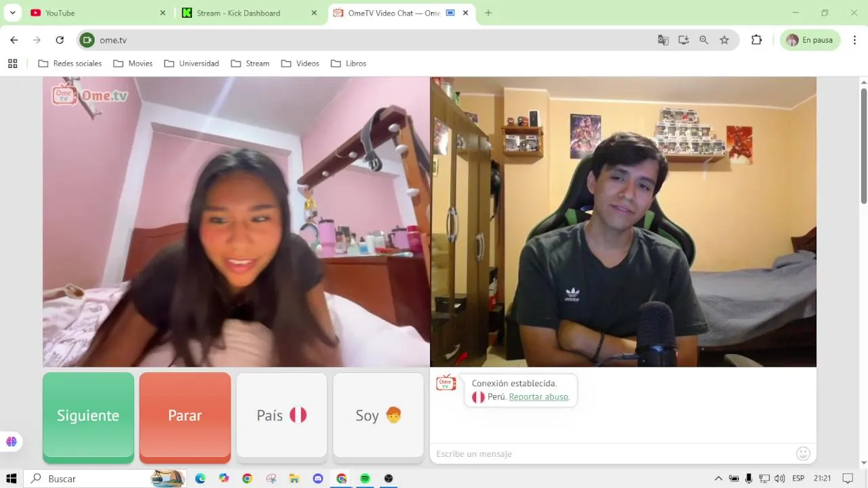This screenshot has width=868, height=488.
Task: Click the network icon in system tray
Action: 764,479
